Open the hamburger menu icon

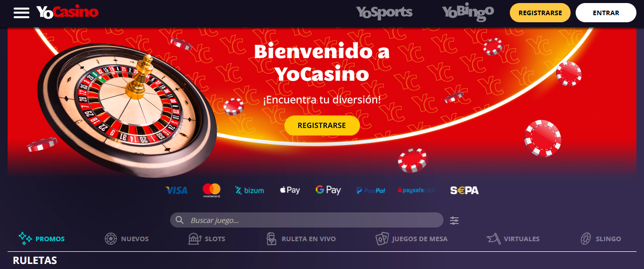point(22,13)
